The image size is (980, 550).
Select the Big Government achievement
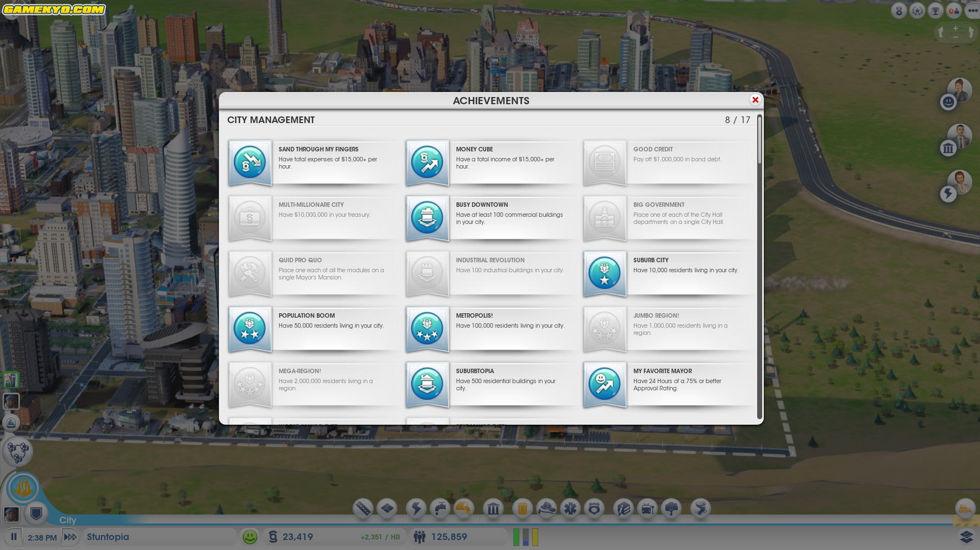(x=669, y=218)
